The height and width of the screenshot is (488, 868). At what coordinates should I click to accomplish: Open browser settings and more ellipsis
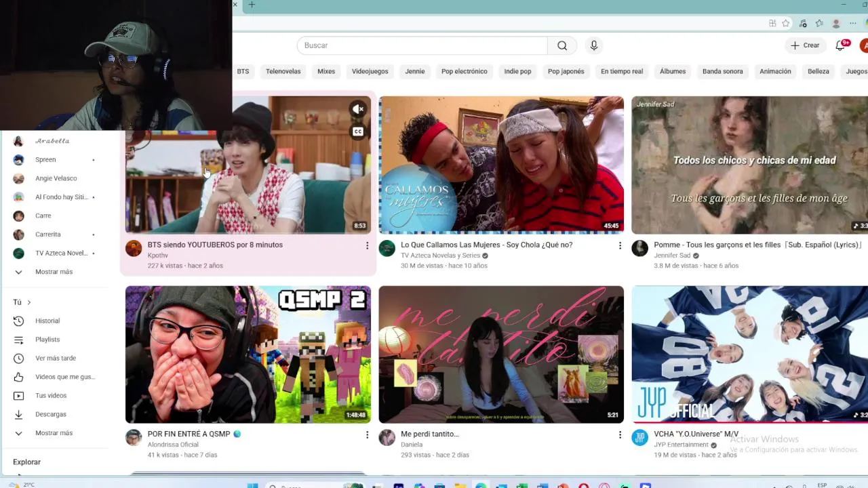(854, 23)
